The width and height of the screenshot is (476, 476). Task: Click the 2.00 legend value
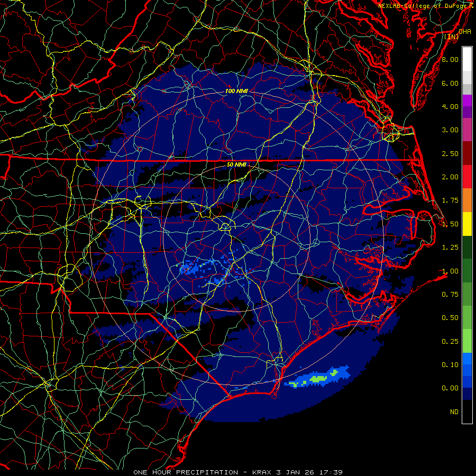(450, 177)
